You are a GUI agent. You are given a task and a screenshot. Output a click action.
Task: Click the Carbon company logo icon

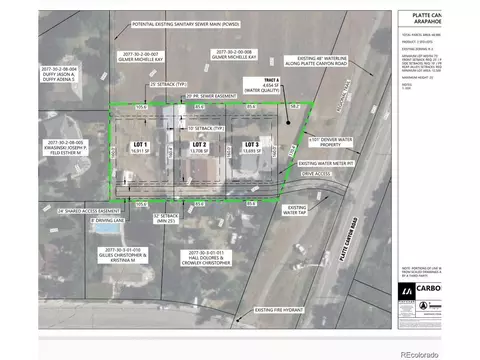407,292
